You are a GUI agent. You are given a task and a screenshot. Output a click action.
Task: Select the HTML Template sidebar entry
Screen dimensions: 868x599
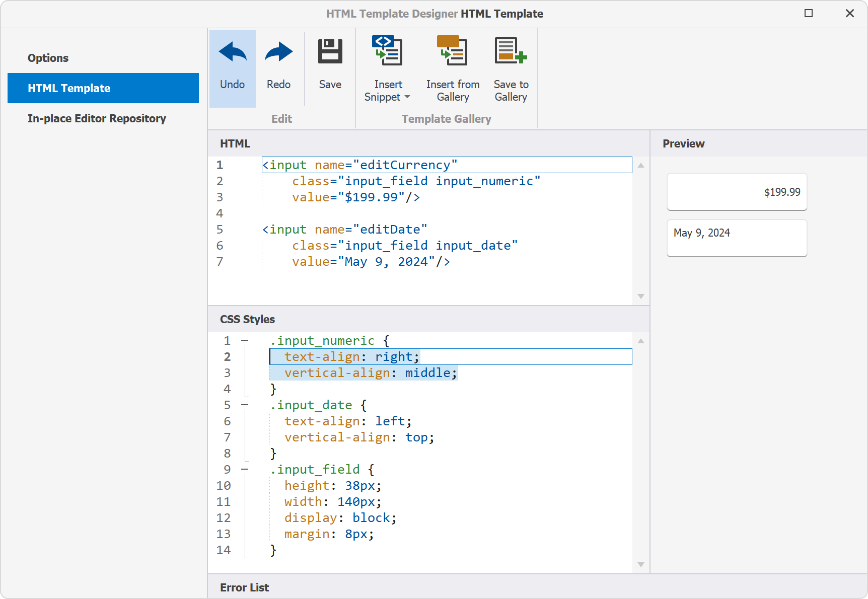tap(69, 88)
